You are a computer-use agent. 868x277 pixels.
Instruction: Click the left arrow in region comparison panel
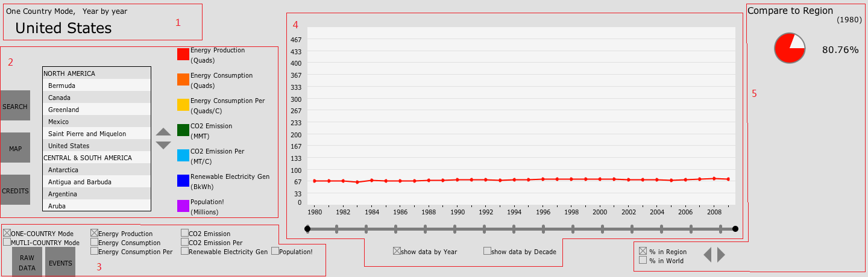(x=707, y=255)
